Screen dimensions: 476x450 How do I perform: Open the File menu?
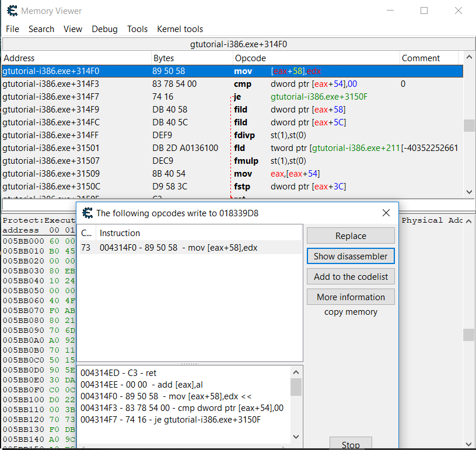[x=12, y=29]
